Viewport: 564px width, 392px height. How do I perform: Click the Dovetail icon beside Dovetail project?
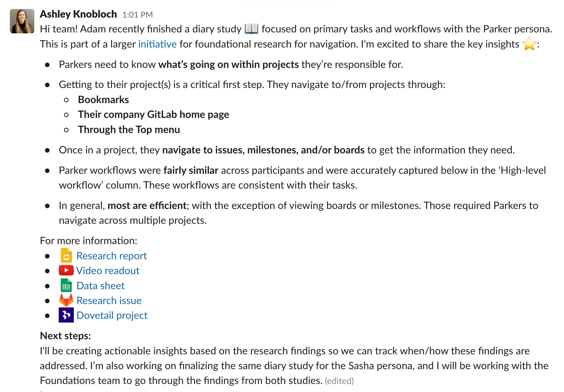(66, 315)
